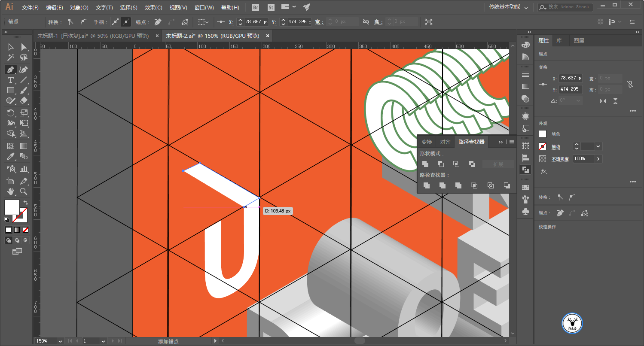The image size is (644, 346).
Task: Select the Hand tool
Action: pos(11,191)
